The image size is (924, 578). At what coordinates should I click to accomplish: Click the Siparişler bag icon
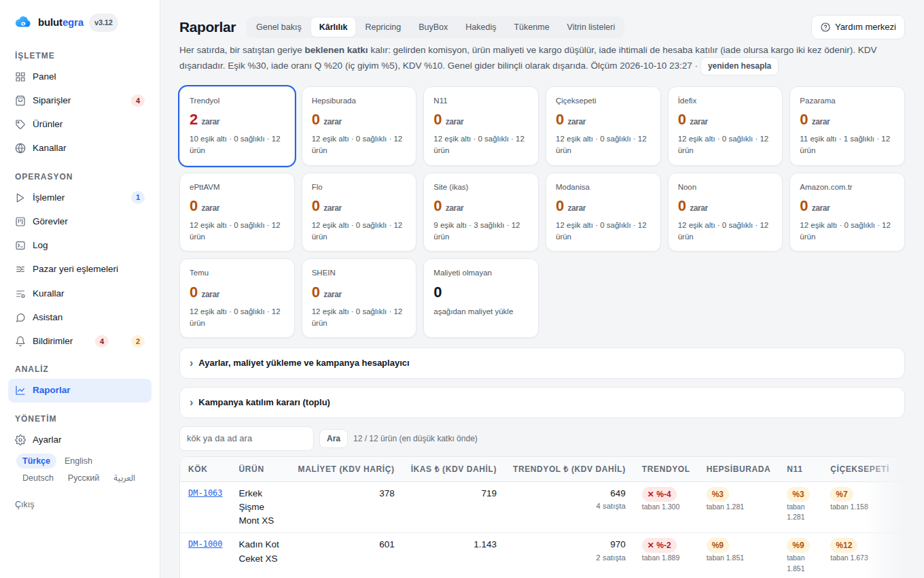point(20,101)
